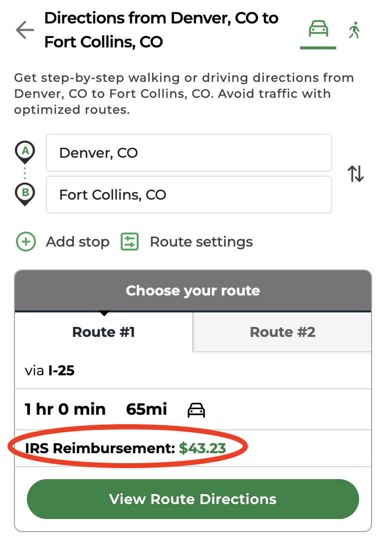The image size is (392, 542).
Task: Select the Route #1 tab
Action: point(104,332)
